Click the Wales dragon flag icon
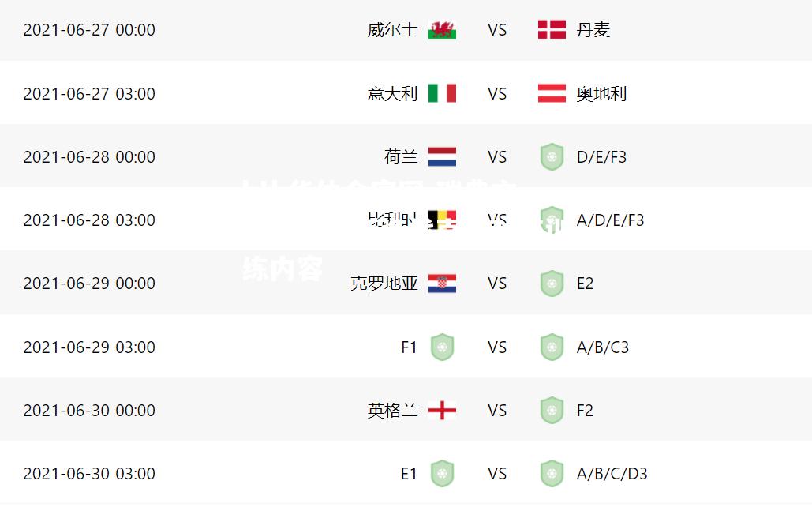 tap(442, 30)
